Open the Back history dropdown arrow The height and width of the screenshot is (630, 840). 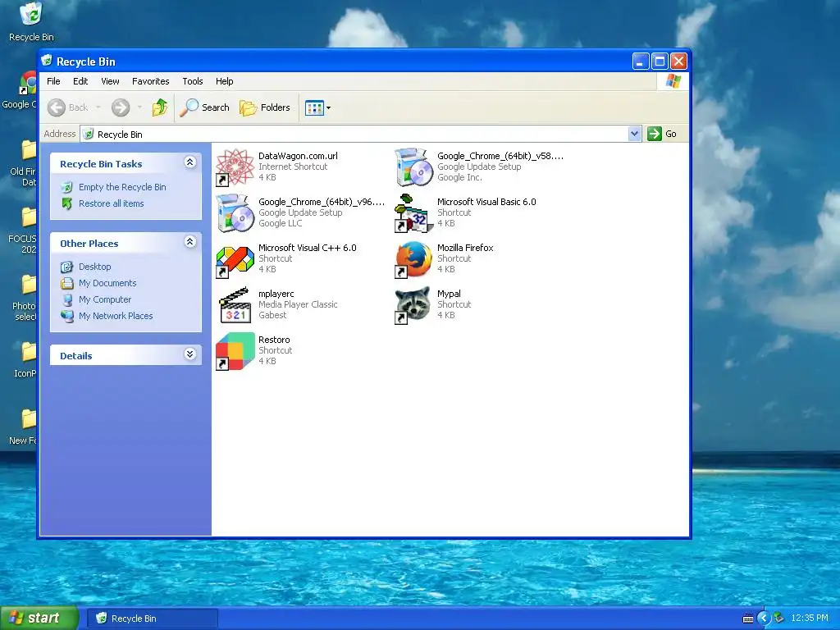[x=98, y=107]
